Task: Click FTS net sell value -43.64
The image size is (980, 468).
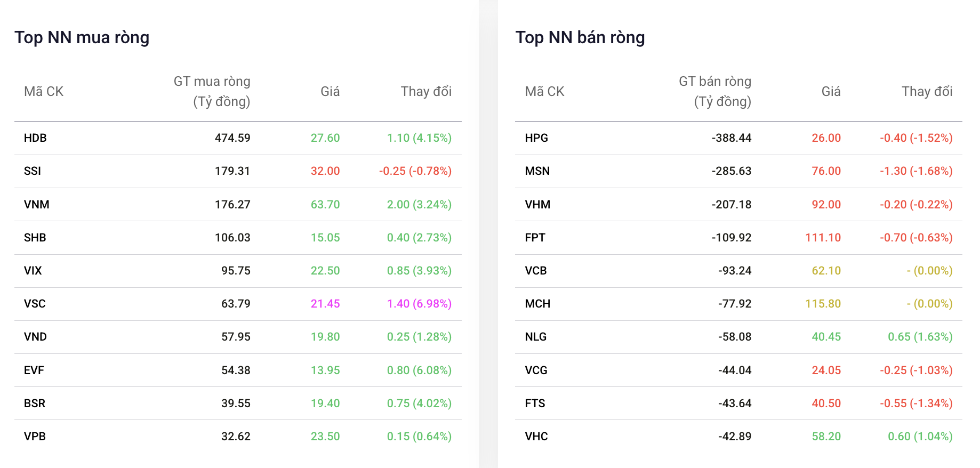Action: tap(735, 404)
